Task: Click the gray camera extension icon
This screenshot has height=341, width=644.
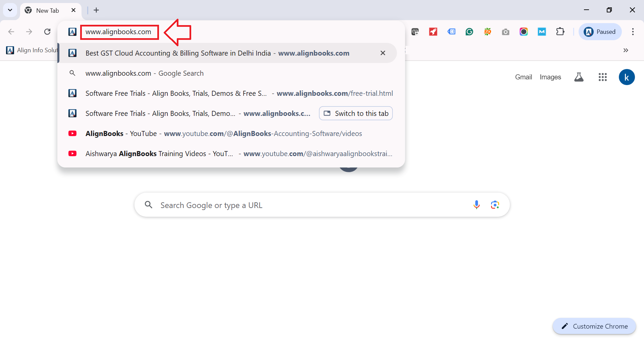Action: [x=506, y=32]
